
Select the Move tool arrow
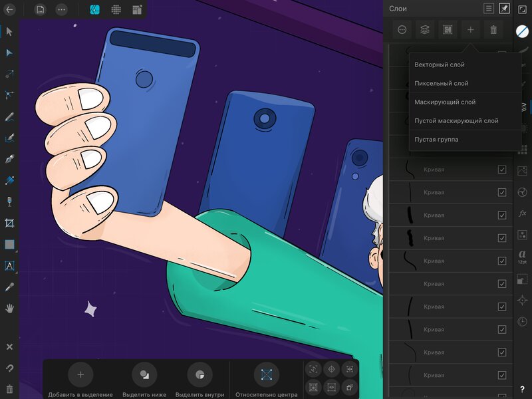tap(9, 31)
